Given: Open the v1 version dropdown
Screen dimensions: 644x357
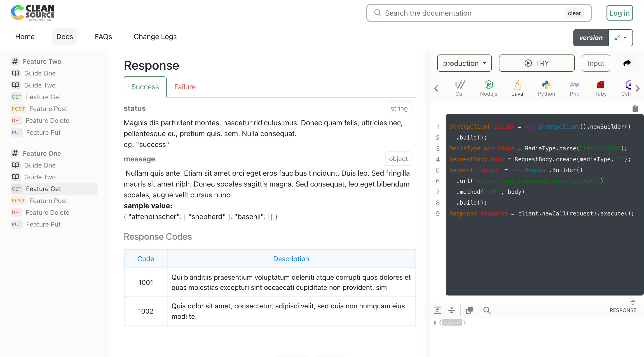Looking at the screenshot, I should [620, 38].
